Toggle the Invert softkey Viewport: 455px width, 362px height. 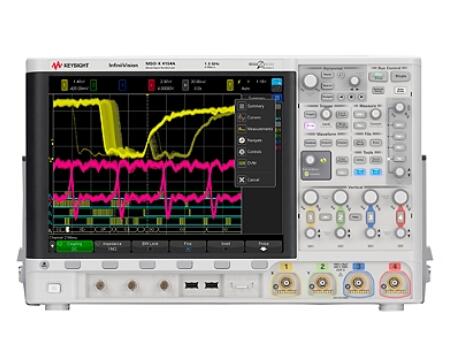pyautogui.click(x=226, y=246)
